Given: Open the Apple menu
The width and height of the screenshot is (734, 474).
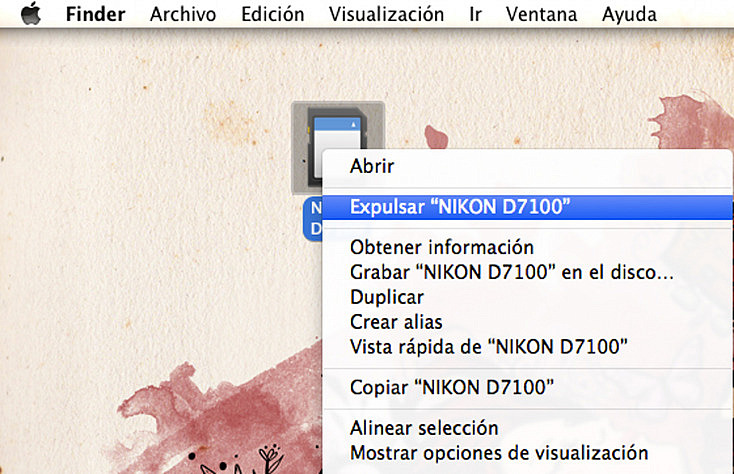Looking at the screenshot, I should (x=31, y=13).
